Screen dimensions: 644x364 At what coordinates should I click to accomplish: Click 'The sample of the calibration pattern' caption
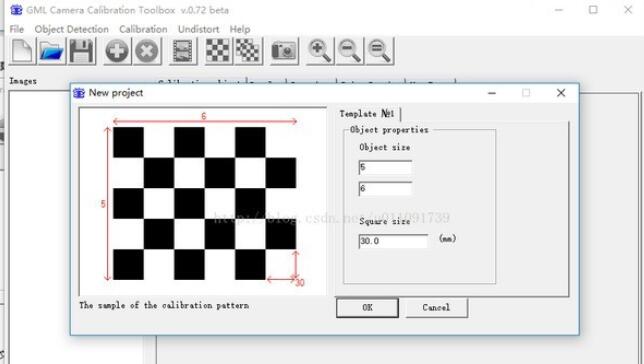click(x=164, y=305)
